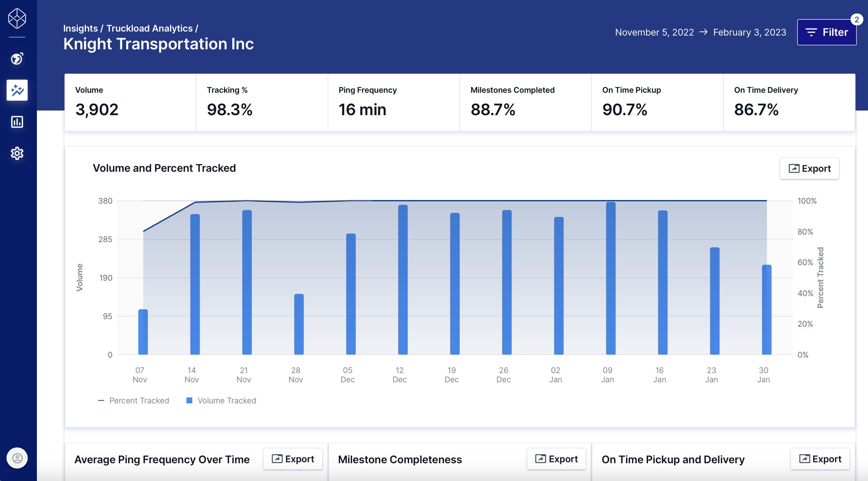Select the Tracking % 98.3% card

pos(262,102)
